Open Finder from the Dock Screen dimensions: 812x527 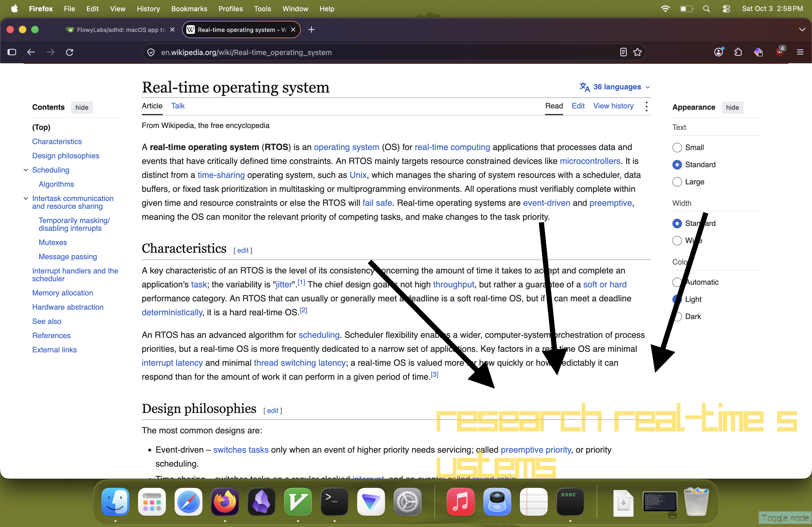(115, 502)
